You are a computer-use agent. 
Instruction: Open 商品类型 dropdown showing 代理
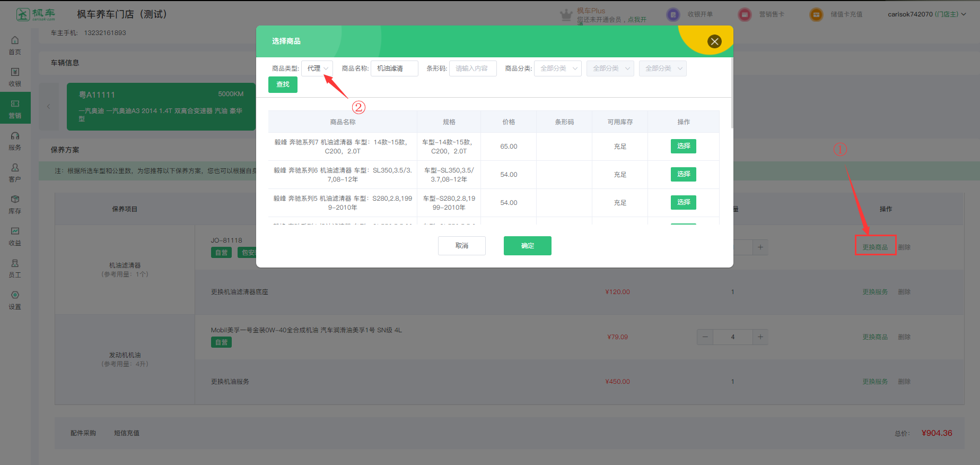317,68
